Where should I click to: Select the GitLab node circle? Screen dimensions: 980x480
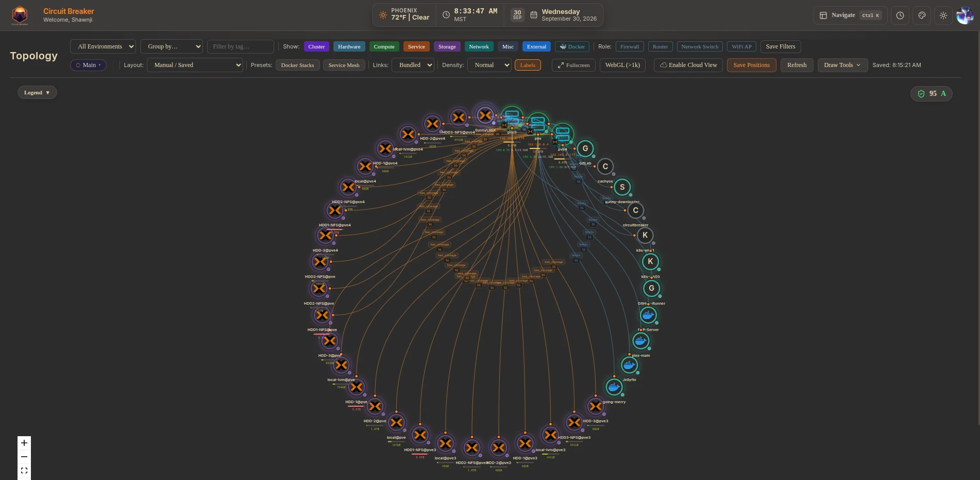click(585, 148)
